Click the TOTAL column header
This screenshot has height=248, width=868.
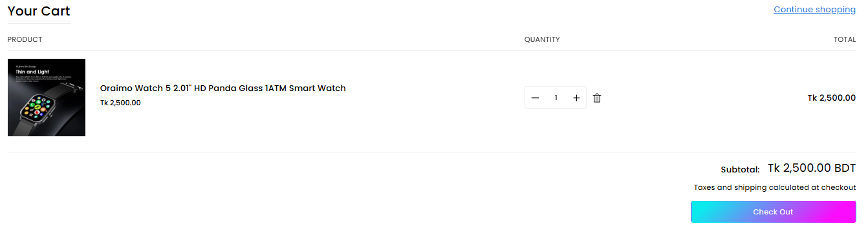tap(845, 40)
